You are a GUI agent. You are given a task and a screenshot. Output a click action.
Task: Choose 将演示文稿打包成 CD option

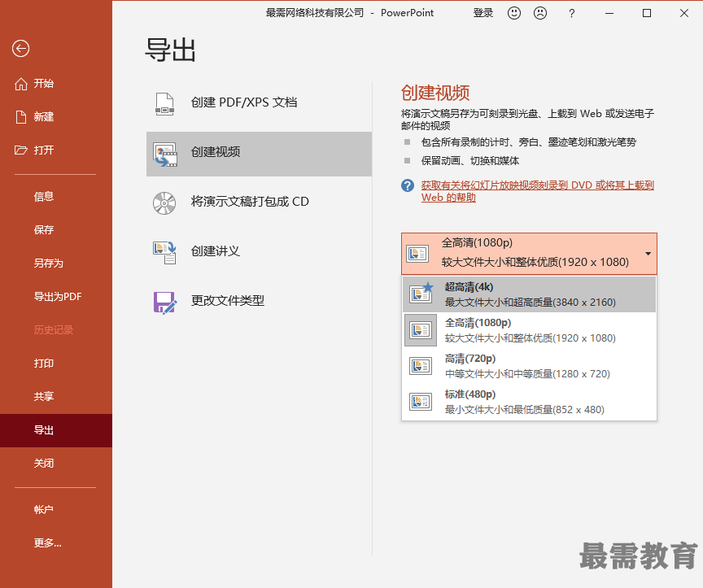pos(259,203)
